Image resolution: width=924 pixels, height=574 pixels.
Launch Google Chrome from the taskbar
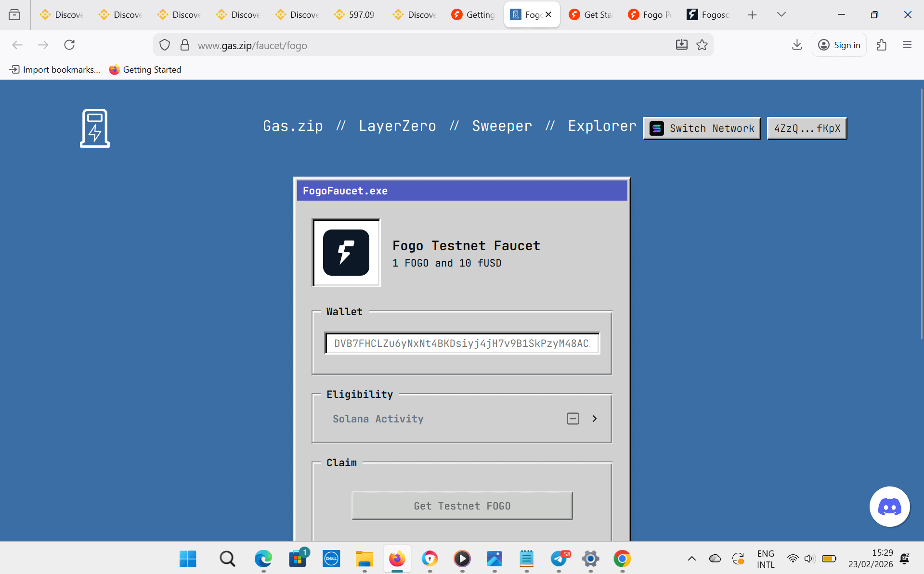pyautogui.click(x=622, y=559)
